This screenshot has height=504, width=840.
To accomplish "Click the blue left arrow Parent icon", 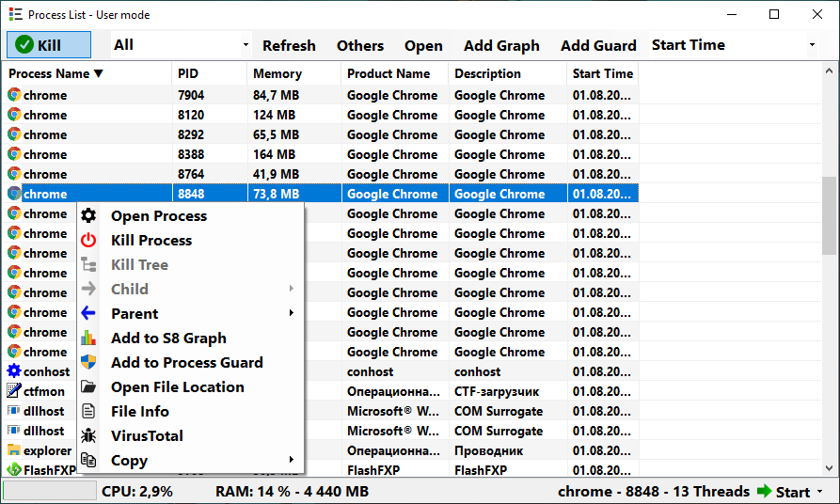I will pyautogui.click(x=88, y=313).
